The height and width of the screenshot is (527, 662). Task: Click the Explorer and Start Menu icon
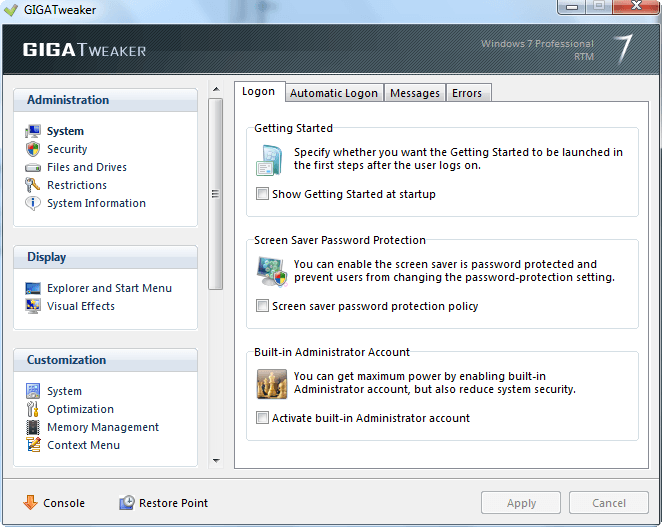point(32,288)
